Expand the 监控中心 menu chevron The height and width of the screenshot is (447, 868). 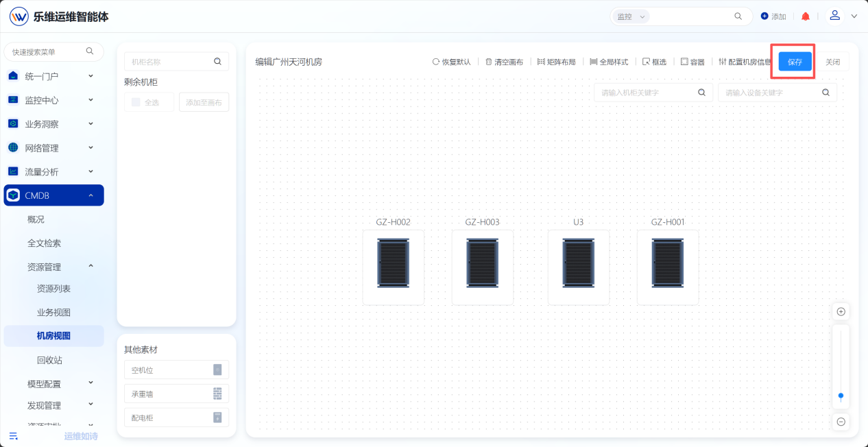(x=91, y=99)
